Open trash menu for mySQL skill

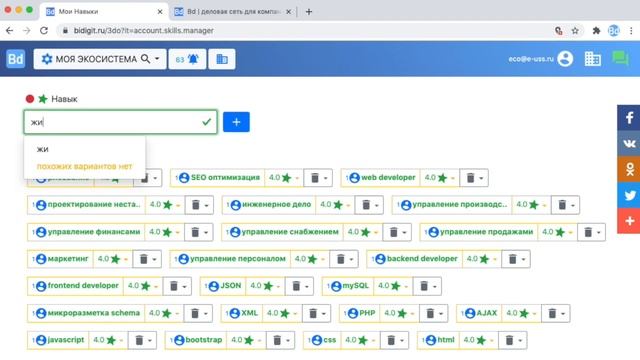coord(428,286)
